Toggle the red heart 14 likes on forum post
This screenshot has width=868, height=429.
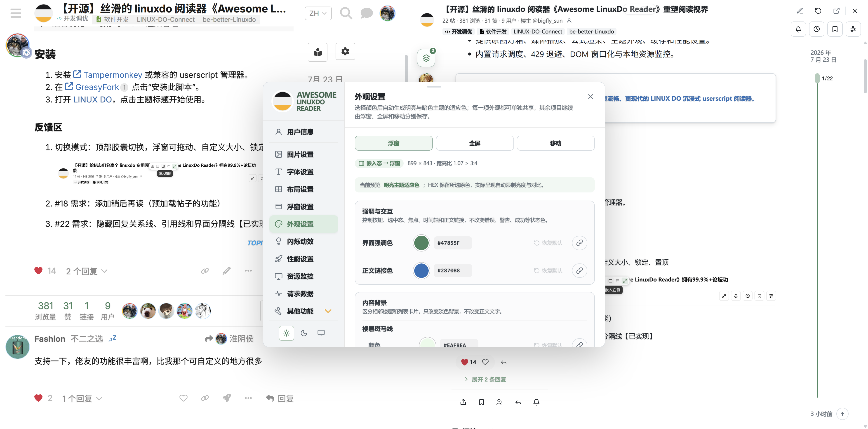38,271
